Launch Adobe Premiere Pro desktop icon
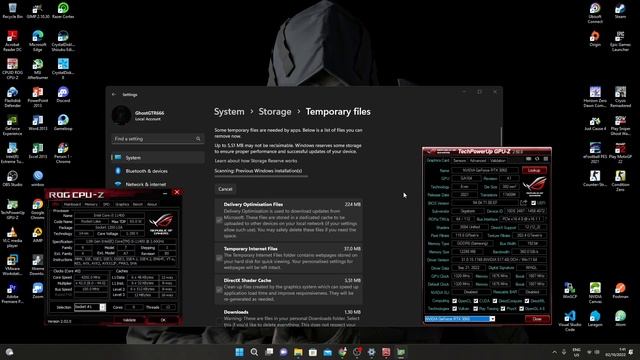This screenshot has height=360, width=640. [12, 293]
